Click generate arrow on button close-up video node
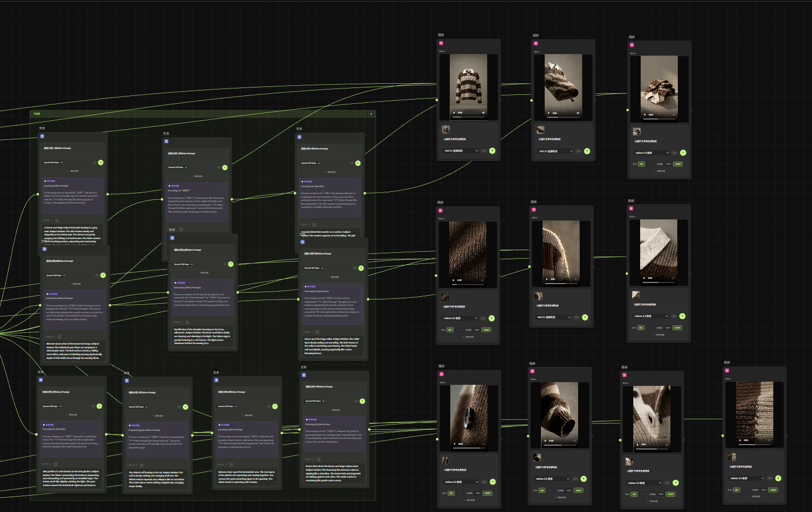The width and height of the screenshot is (812, 512). [493, 482]
